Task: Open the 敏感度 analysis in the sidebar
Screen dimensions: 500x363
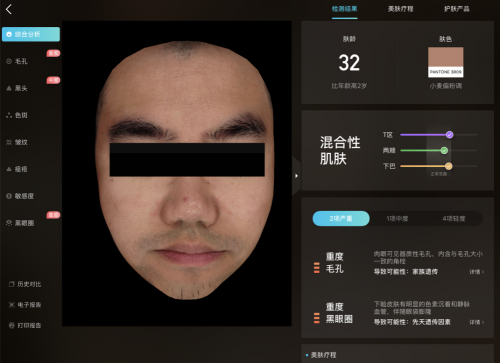Action: [20, 196]
